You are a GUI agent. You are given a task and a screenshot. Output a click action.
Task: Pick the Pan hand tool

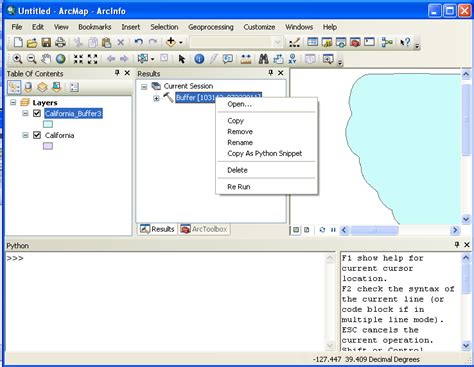click(x=46, y=59)
